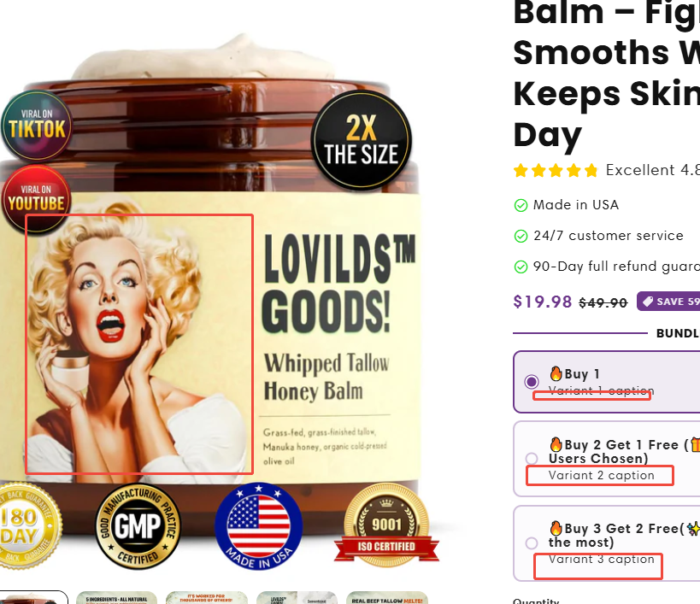
Task: Click the 9001 ISO Certified seal
Action: tap(386, 525)
